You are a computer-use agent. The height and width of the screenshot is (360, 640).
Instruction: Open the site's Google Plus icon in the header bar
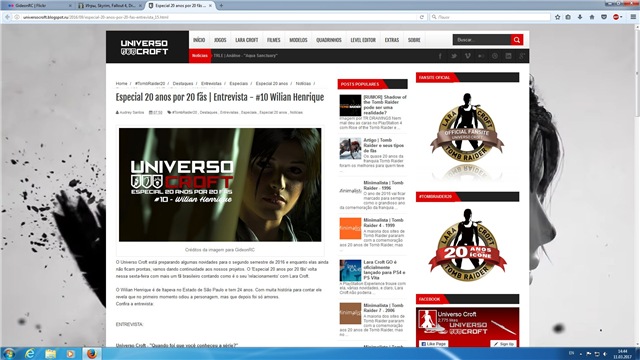point(522,56)
